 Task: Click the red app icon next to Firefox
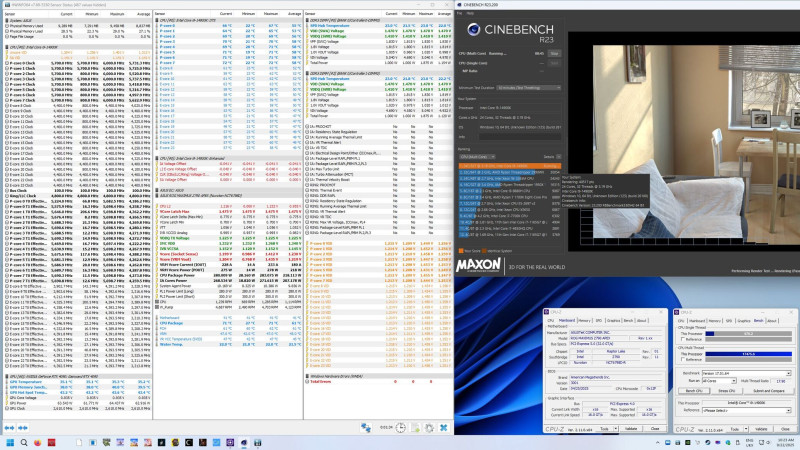52,442
